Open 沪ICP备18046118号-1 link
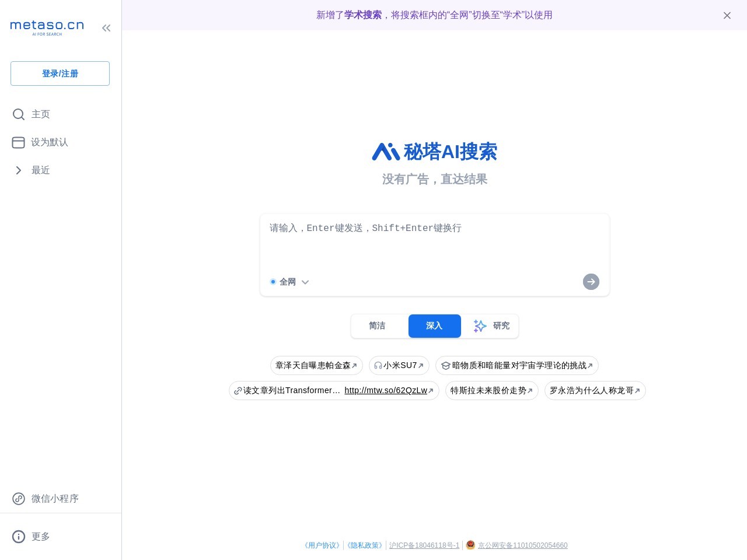This screenshot has height=560, width=747. point(424,545)
